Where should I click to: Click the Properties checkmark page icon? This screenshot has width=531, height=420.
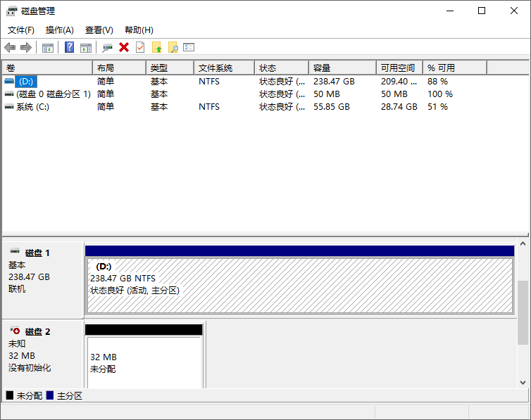click(x=140, y=47)
